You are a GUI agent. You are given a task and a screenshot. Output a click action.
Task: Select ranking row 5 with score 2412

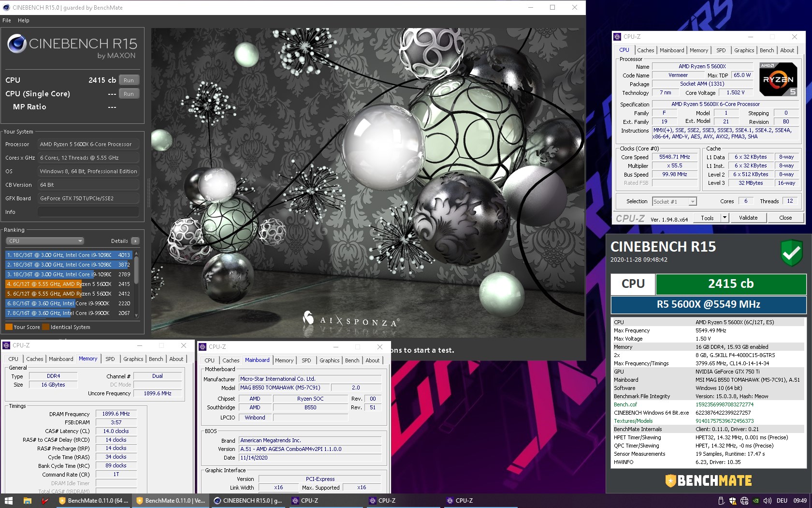click(69, 294)
